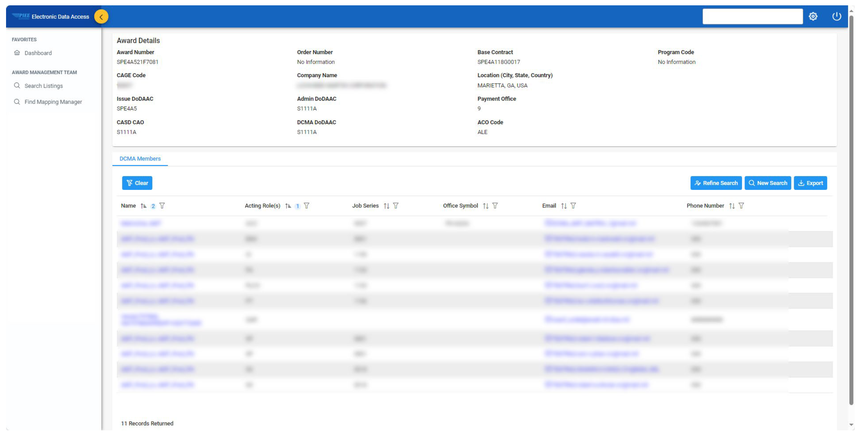Viewport: 868px width, 446px height.
Task: Open Email column filter dropdown
Action: pyautogui.click(x=573, y=206)
